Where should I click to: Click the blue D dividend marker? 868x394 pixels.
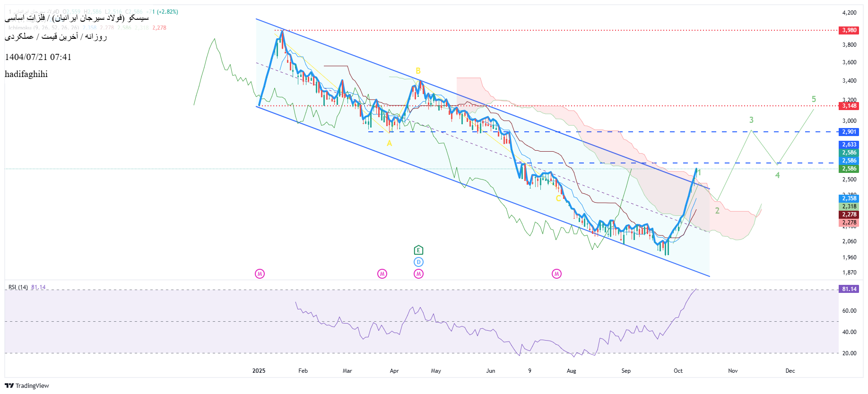(x=418, y=262)
